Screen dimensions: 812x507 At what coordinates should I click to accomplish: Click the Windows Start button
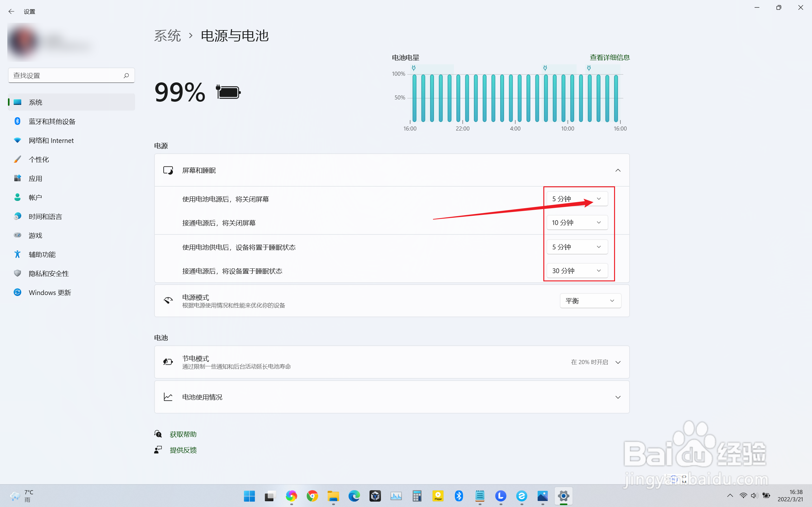(249, 496)
